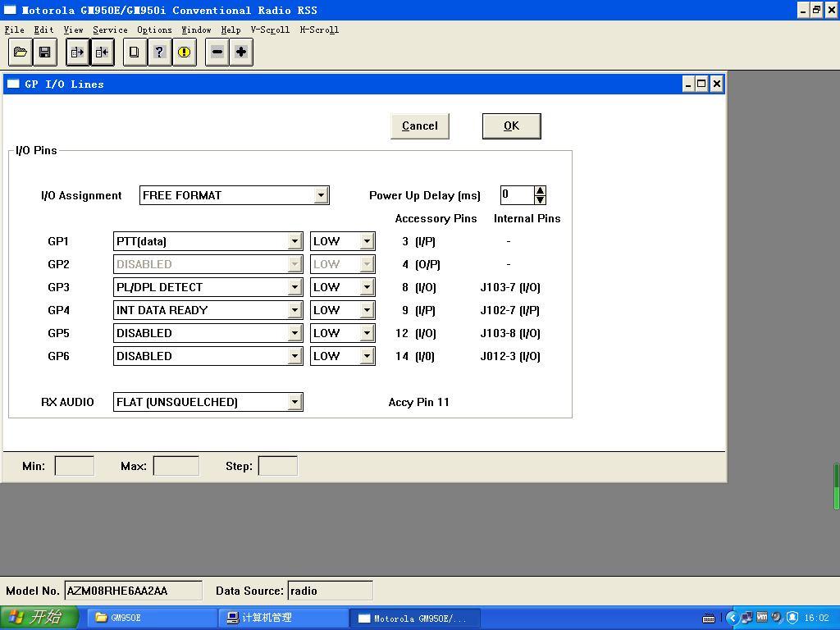Viewport: 840px width, 630px height.
Task: Click the V-Scroll menu item
Action: click(x=270, y=30)
